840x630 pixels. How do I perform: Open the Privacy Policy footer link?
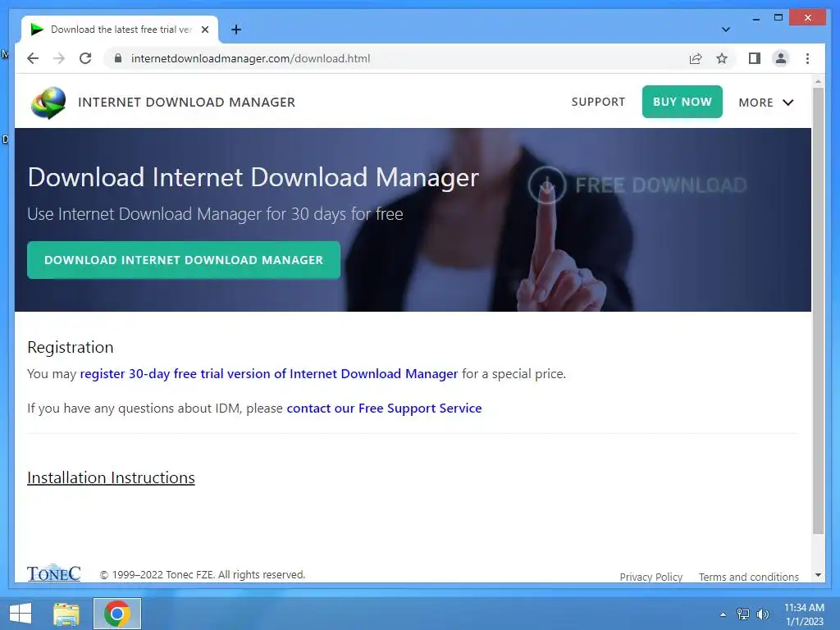point(651,577)
